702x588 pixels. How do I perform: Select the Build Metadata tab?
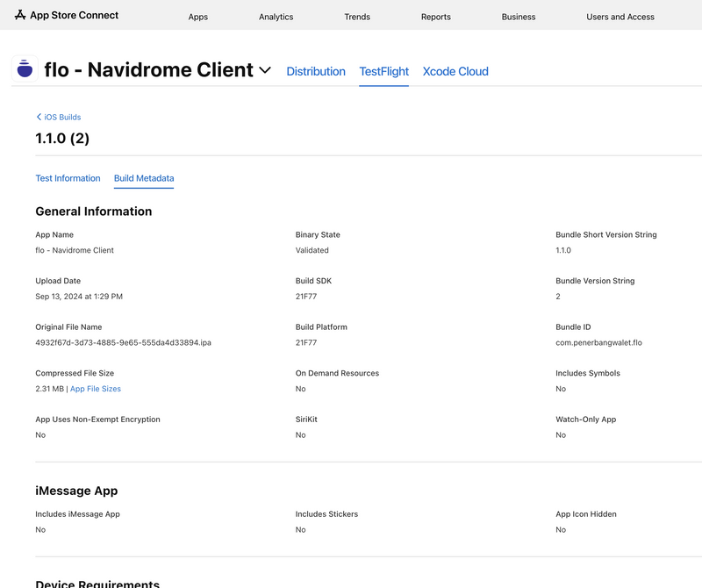(x=144, y=178)
